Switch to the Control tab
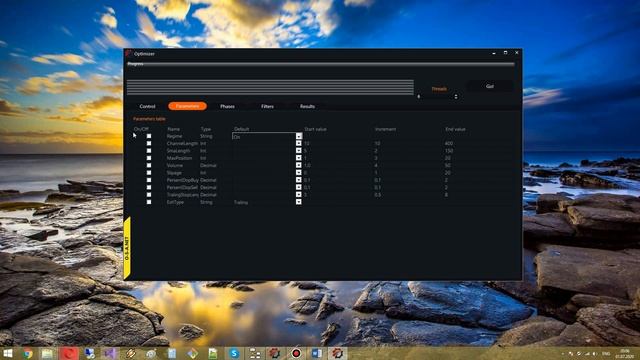The image size is (640, 360). (147, 106)
